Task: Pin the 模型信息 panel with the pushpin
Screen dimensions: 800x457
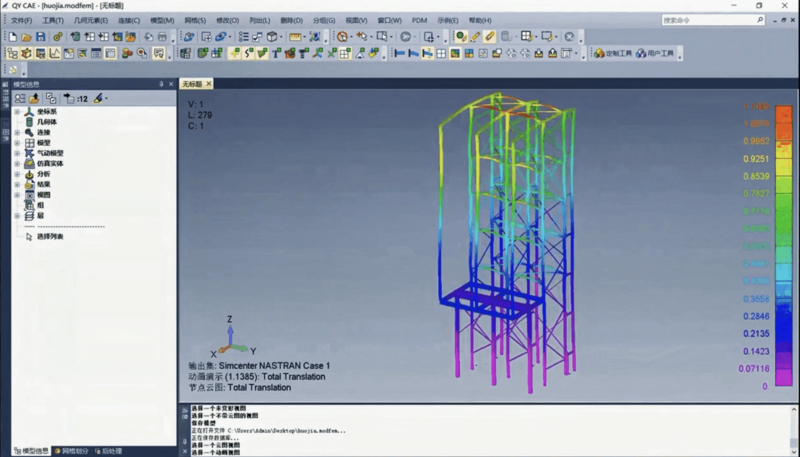Action: tap(161, 85)
